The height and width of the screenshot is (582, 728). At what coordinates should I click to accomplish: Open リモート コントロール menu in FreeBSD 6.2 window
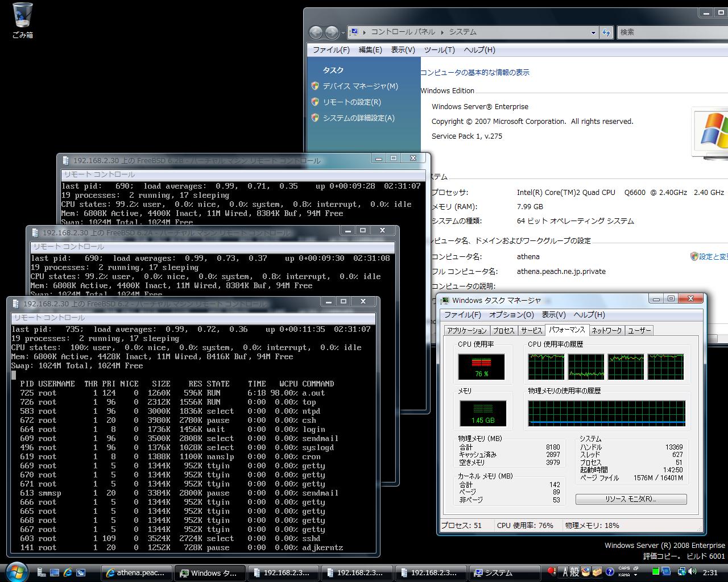[x=49, y=318]
